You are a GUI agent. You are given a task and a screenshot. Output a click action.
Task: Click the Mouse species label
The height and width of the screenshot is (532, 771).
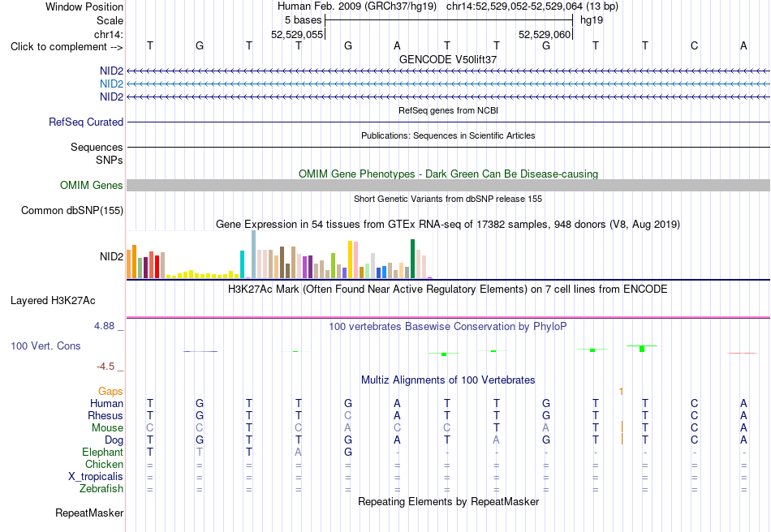[x=107, y=428]
